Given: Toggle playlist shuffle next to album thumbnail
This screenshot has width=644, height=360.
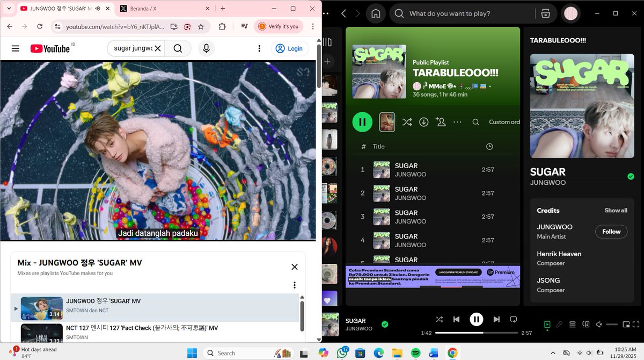Looking at the screenshot, I should point(407,122).
